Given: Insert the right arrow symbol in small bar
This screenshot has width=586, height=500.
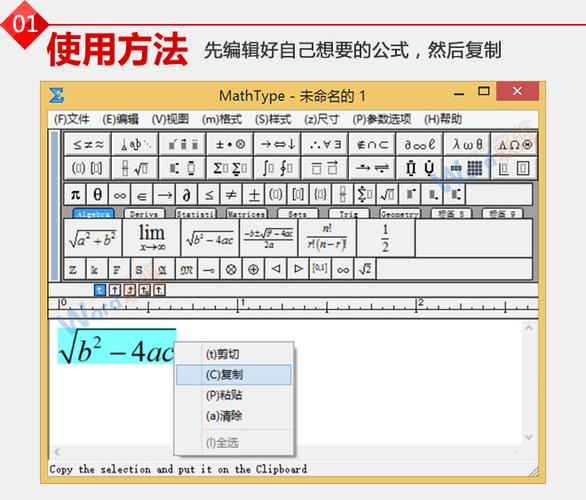Looking at the screenshot, I should point(164,195).
